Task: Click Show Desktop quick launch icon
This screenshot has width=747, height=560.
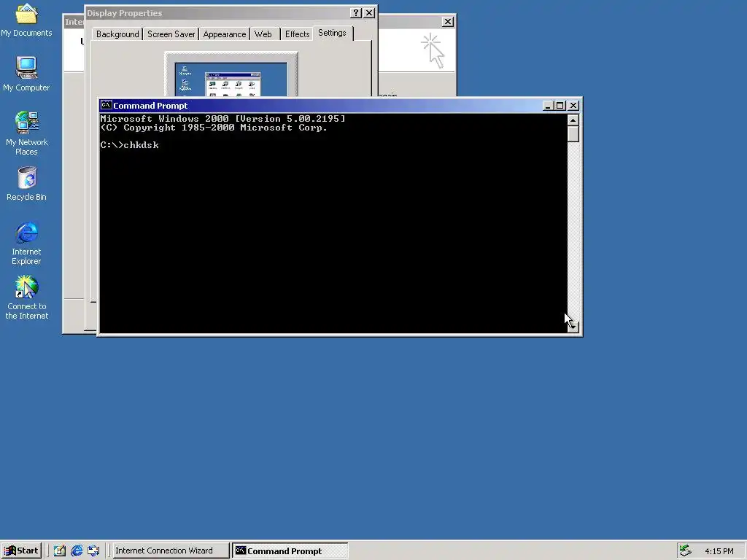Action: [59, 551]
